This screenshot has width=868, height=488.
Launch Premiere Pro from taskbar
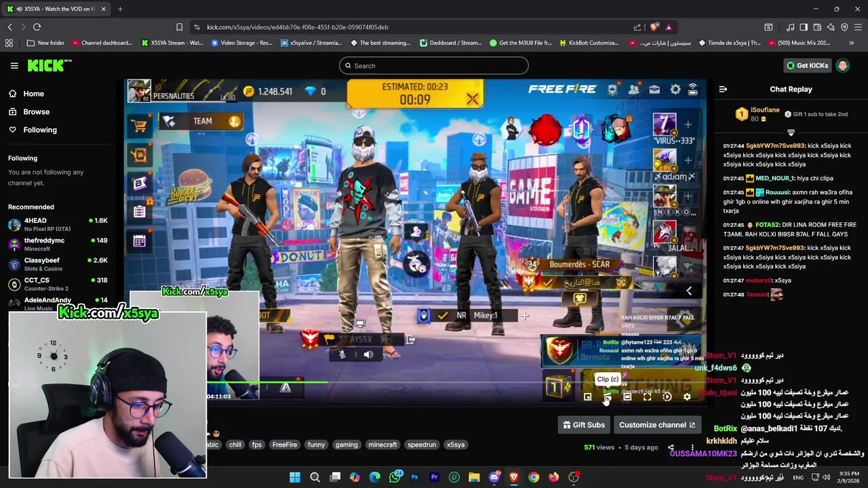pyautogui.click(x=434, y=477)
